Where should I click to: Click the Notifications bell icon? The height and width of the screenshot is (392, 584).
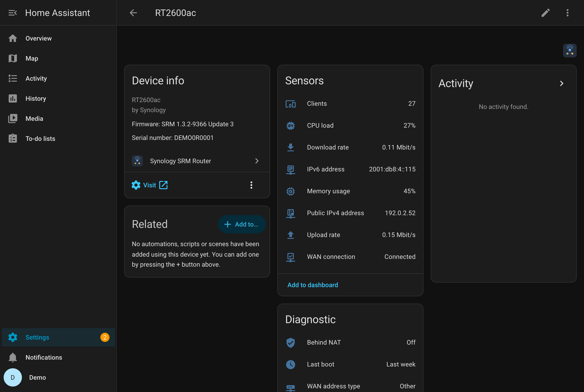13,357
